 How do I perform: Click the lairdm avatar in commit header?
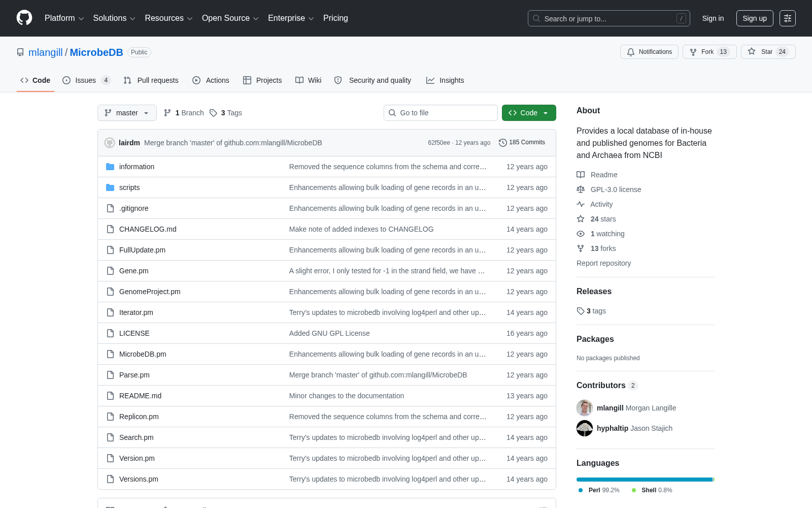(110, 143)
